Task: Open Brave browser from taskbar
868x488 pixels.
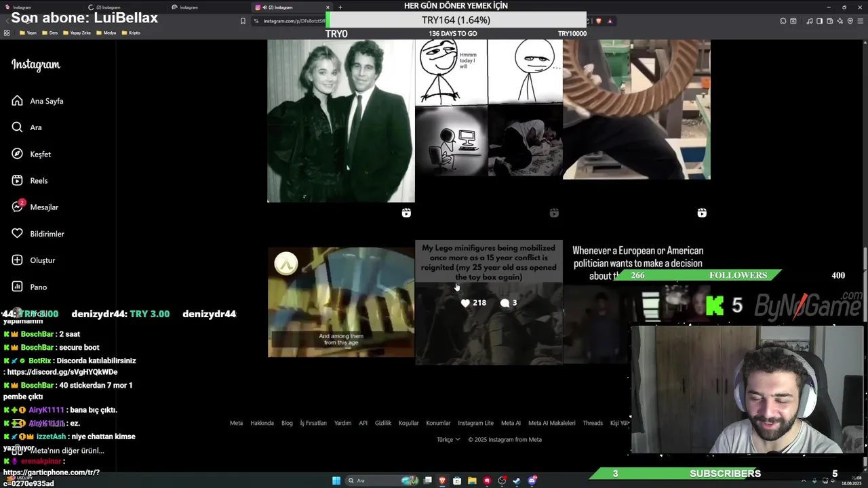Action: (442, 481)
